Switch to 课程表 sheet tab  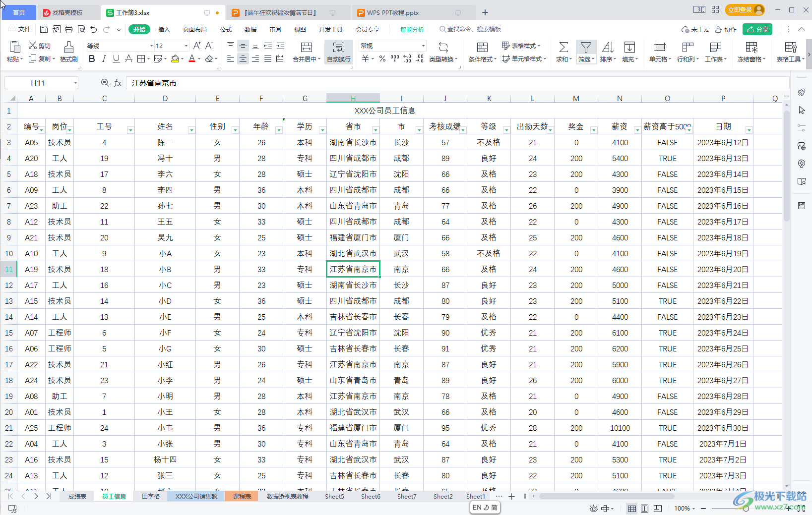tap(242, 496)
